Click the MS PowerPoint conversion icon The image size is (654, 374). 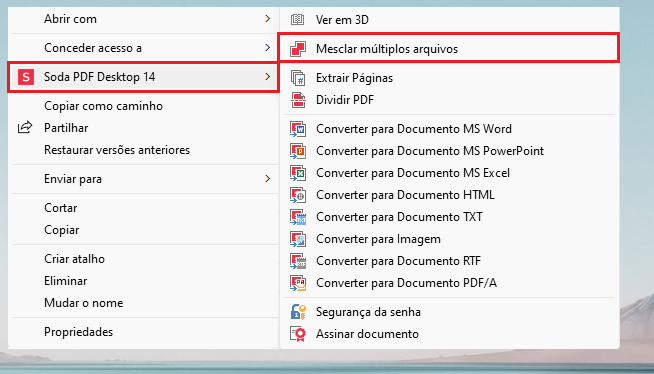coord(298,151)
